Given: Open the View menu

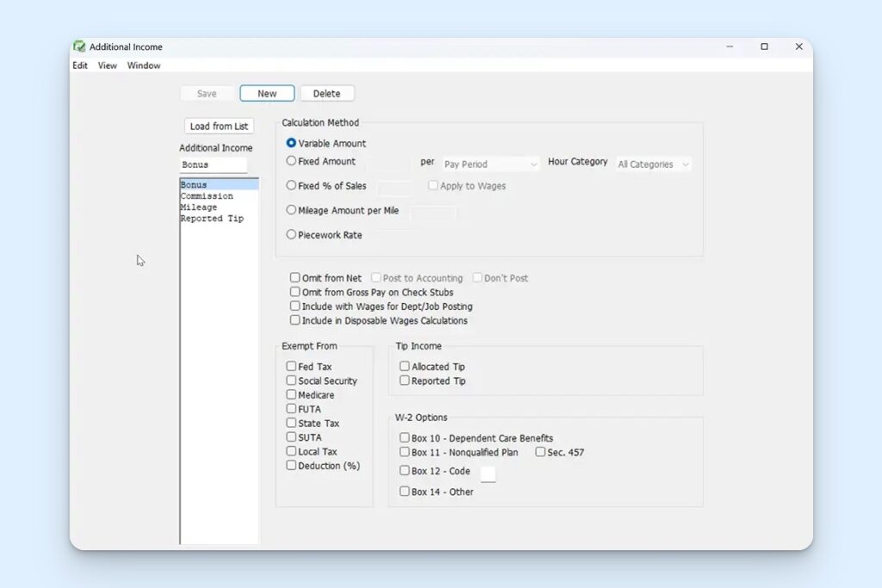Looking at the screenshot, I should 108,65.
